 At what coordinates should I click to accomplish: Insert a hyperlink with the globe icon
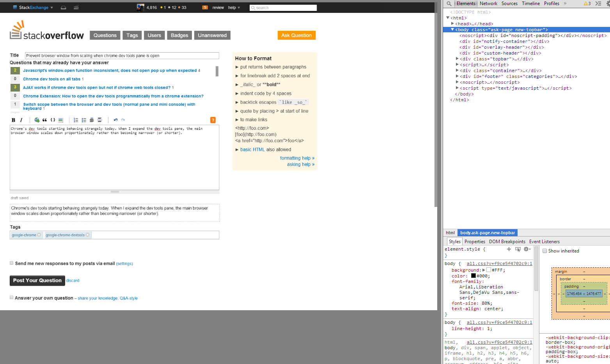(37, 120)
